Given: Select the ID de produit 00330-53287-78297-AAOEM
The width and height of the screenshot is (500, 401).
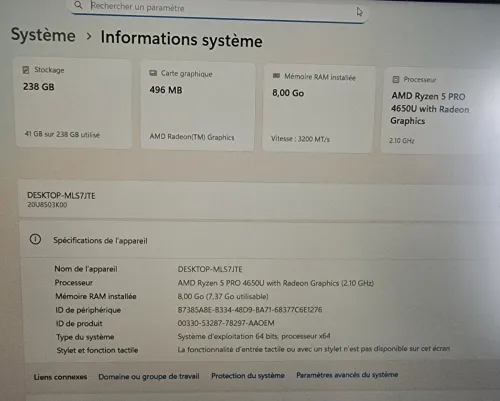Looking at the screenshot, I should 226,323.
